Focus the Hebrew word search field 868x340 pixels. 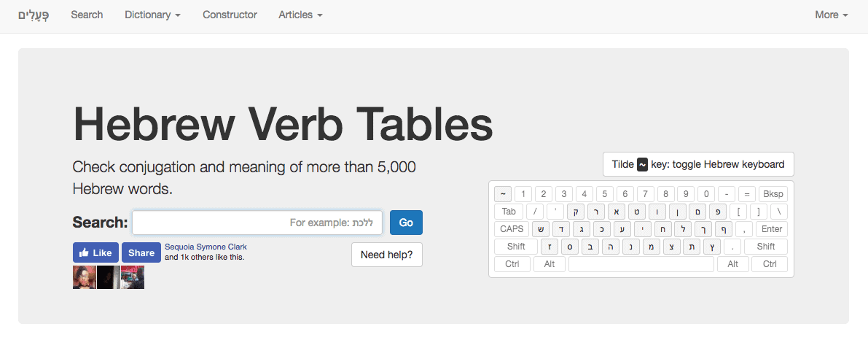pyautogui.click(x=257, y=223)
